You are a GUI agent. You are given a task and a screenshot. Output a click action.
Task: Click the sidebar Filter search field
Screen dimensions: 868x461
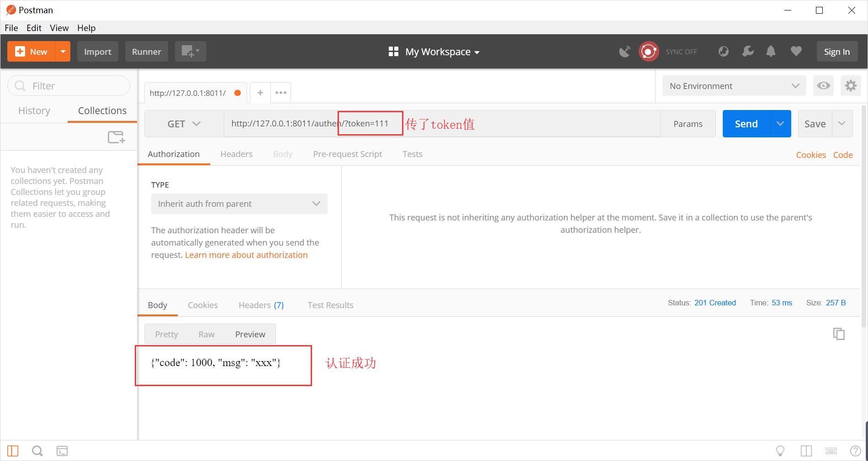pos(69,86)
